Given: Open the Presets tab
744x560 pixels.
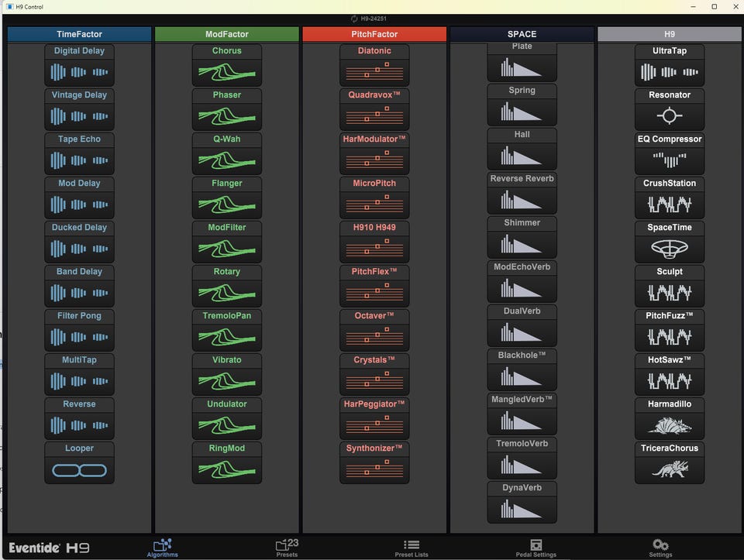Looking at the screenshot, I should [x=287, y=548].
